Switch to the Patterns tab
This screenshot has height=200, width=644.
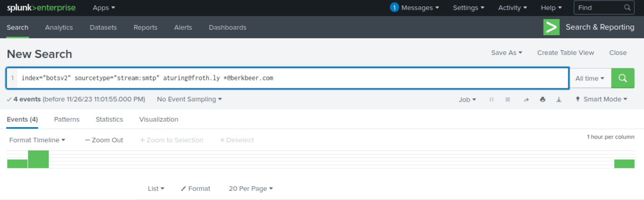point(67,120)
